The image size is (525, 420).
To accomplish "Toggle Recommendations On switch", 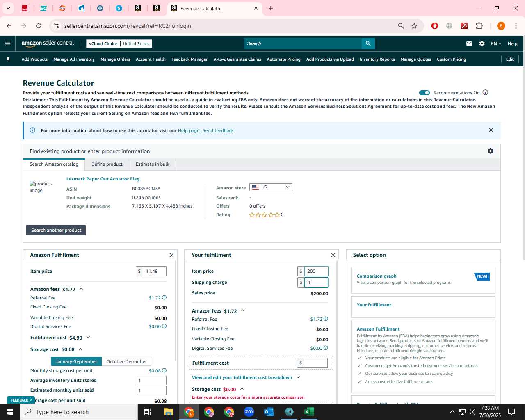I will pos(425,93).
